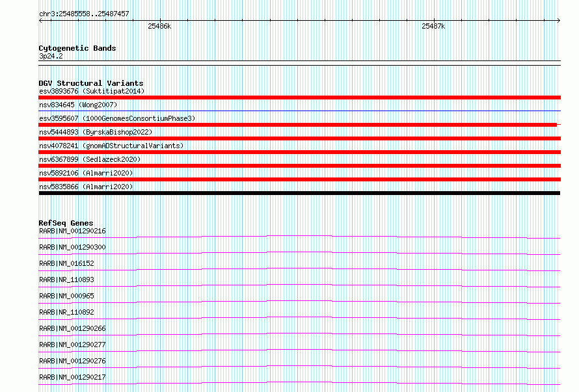Click the magenta intron line of RARB|NM_001290277
The height and width of the screenshot is (392, 579).
pos(299,350)
